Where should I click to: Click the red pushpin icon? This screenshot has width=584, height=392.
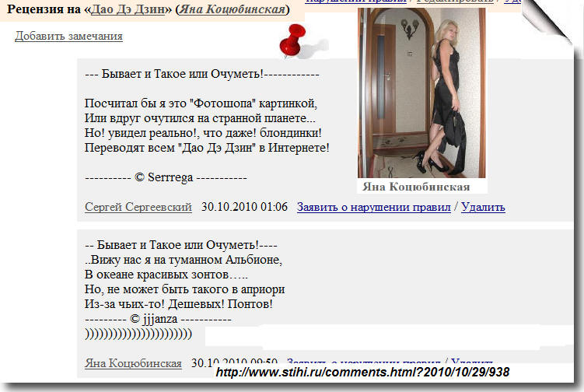pyautogui.click(x=293, y=41)
